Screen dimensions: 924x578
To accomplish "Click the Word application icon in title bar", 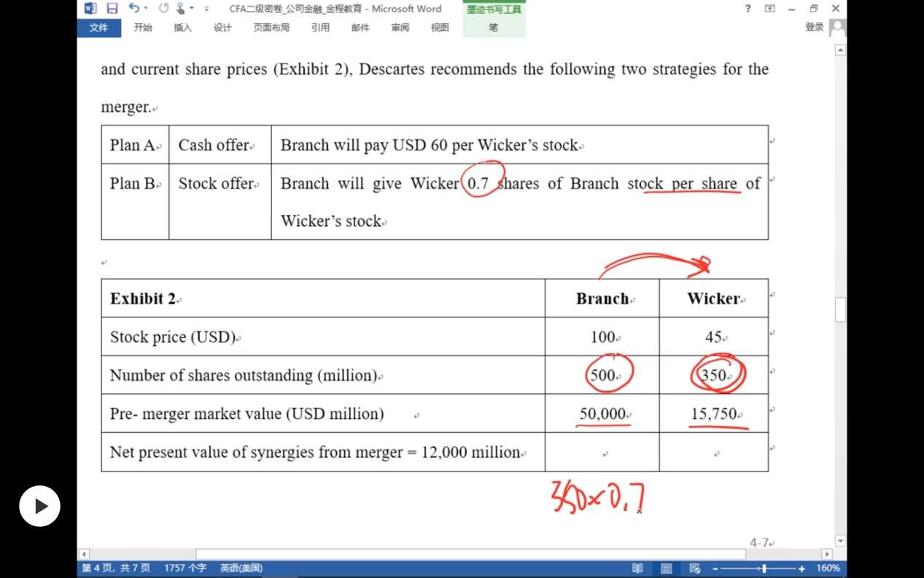I will pos(90,9).
